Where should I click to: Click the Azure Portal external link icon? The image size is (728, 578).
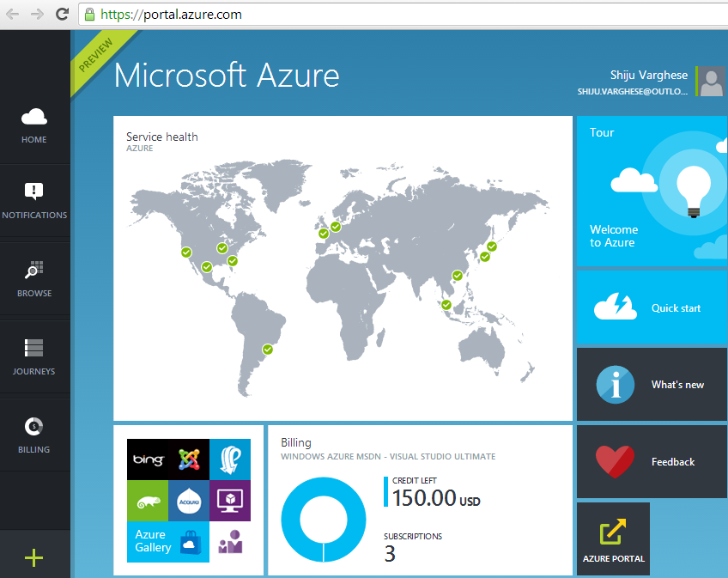pyautogui.click(x=613, y=532)
